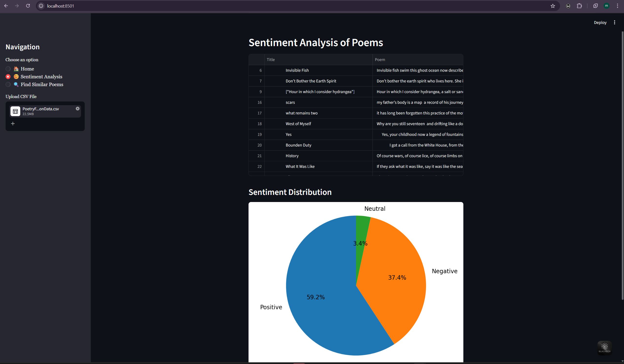This screenshot has width=624, height=364.
Task: Select the 'Invisible Fish' title cell
Action: (x=318, y=70)
